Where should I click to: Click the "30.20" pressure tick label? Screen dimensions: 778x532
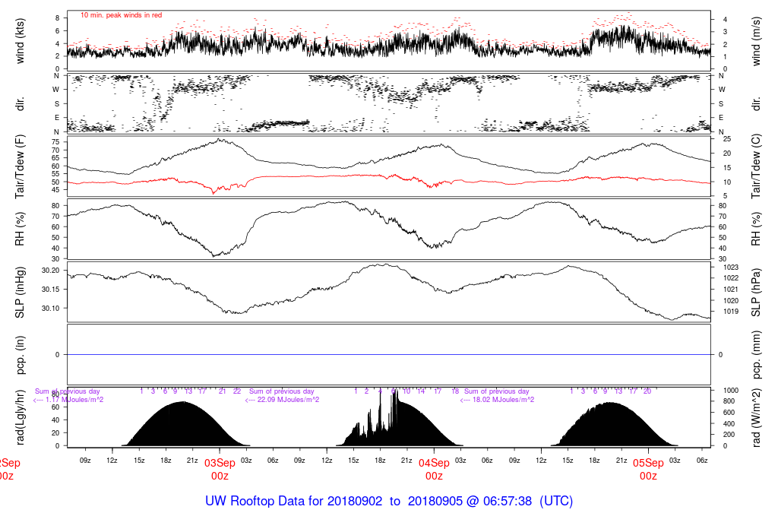[51, 271]
